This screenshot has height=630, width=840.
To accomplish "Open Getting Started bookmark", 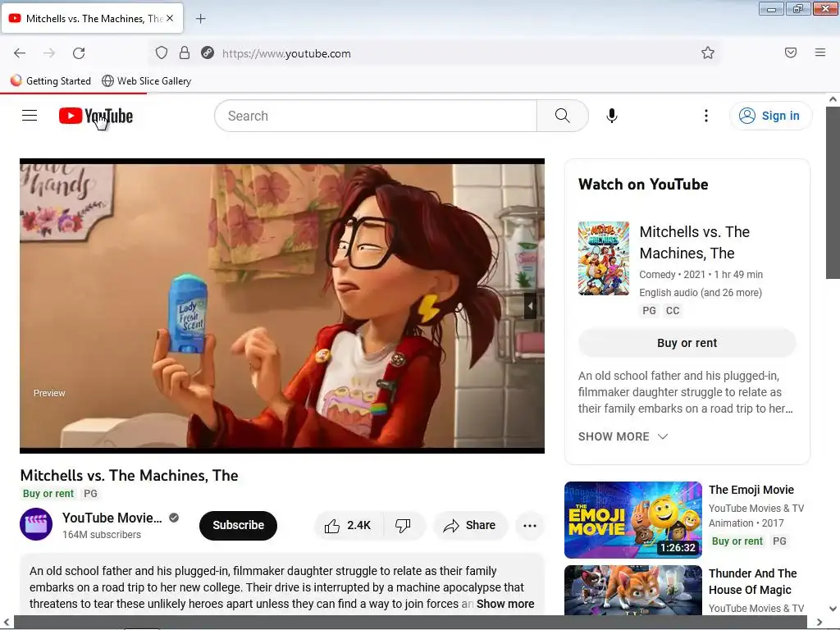I will [x=51, y=81].
